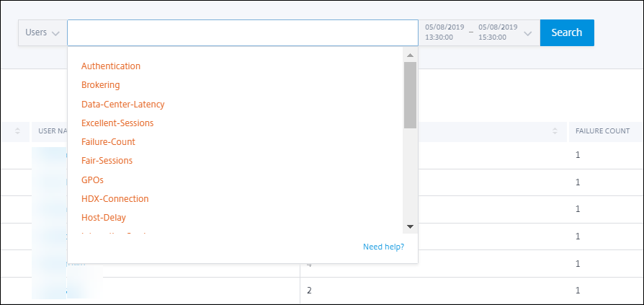Open the date range picker dropdown
Image resolution: width=644 pixels, height=305 pixels.
pyautogui.click(x=479, y=32)
